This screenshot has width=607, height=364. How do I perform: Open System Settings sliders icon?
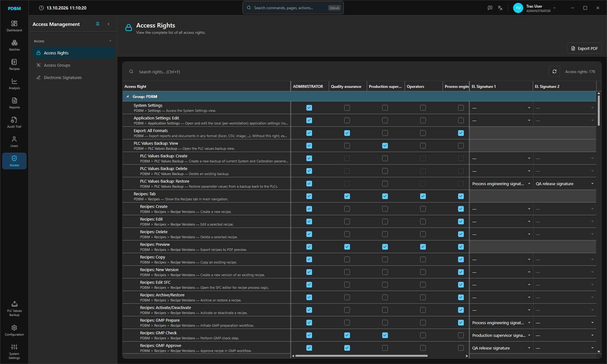click(x=14, y=351)
